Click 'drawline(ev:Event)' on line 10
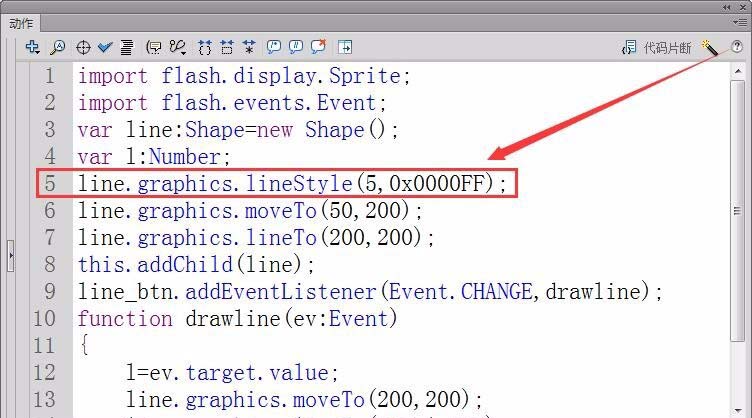Image resolution: width=752 pixels, height=418 pixels. 291,318
